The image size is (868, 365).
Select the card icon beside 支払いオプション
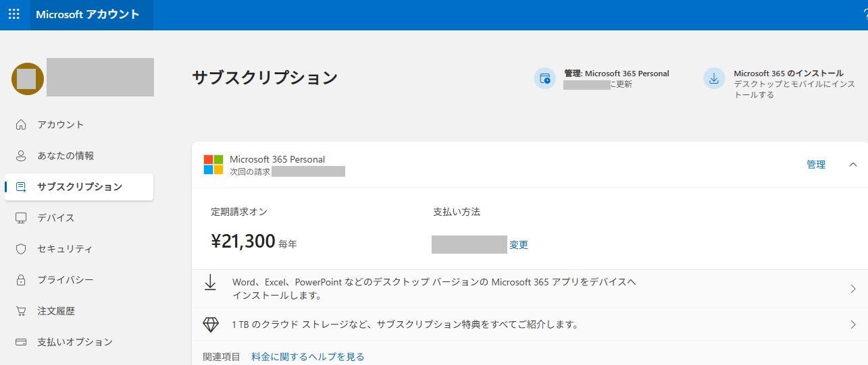point(21,342)
